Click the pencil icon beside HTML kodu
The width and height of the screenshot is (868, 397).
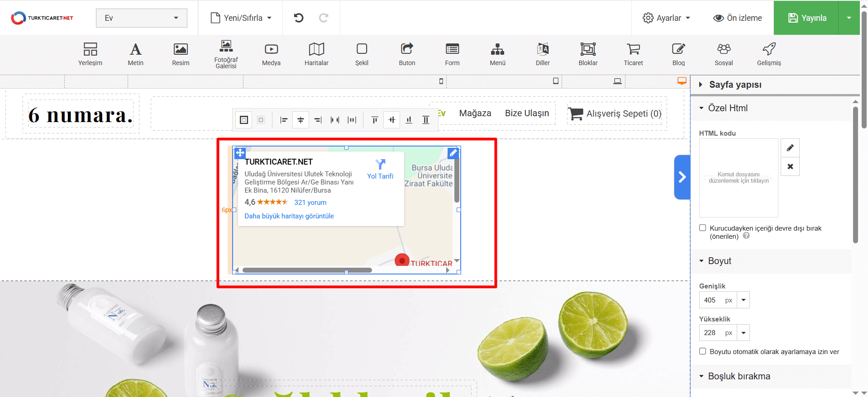[x=790, y=148]
